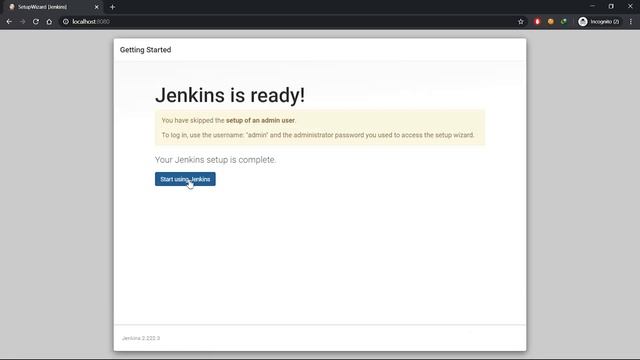Viewport: 640px width, 360px height.
Task: Reload the page with the refresh icon
Action: click(x=36, y=22)
